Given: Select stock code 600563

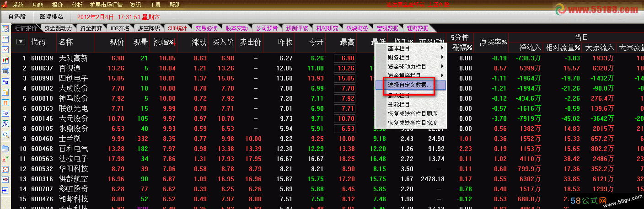Looking at the screenshot, I should click(42, 159).
